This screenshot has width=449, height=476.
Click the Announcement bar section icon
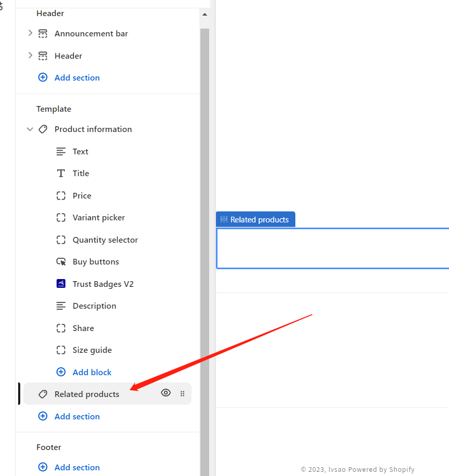(x=43, y=33)
